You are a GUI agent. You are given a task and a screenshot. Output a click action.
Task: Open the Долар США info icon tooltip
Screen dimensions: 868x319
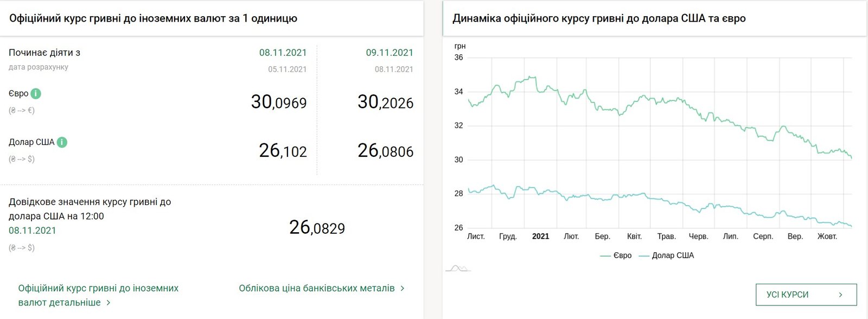(x=61, y=142)
